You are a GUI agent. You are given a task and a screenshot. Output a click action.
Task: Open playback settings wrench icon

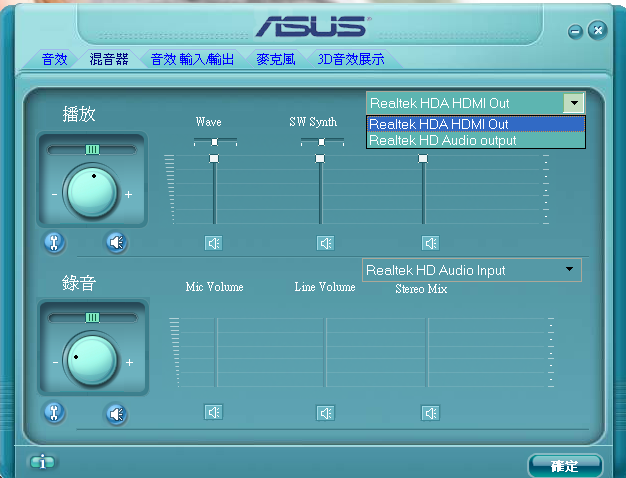54,242
